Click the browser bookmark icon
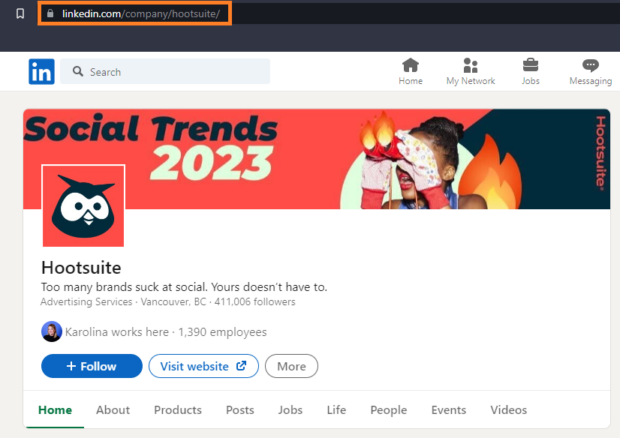The width and height of the screenshot is (620, 438). point(20,14)
